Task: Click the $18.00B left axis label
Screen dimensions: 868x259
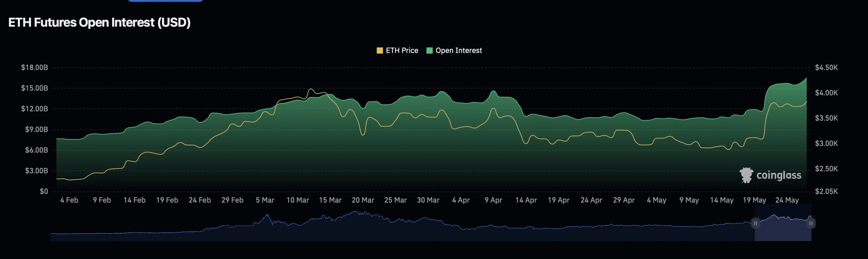Action: [x=35, y=67]
